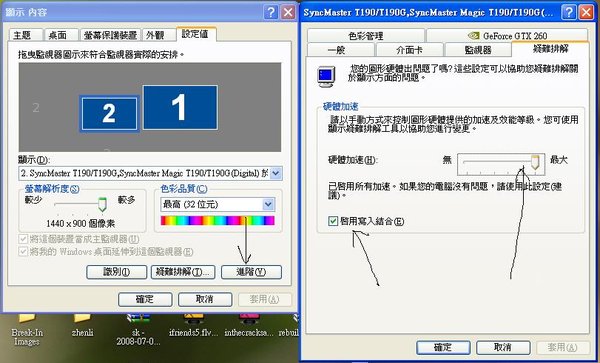Click the help question-mark icon in 顯示內容 window

point(271,12)
